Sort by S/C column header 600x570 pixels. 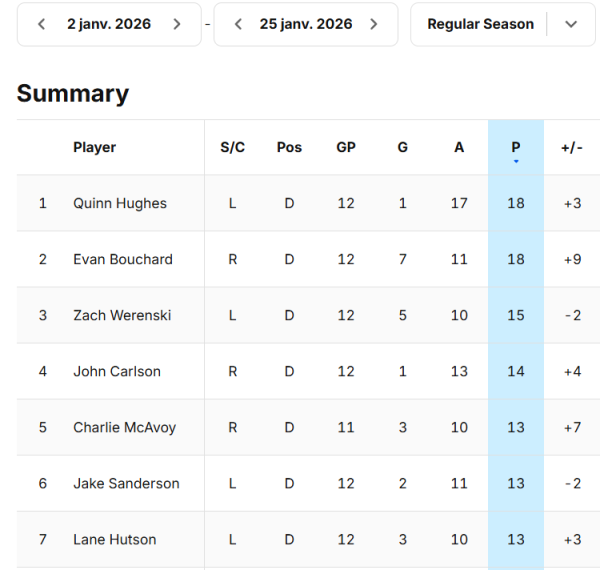tap(232, 147)
